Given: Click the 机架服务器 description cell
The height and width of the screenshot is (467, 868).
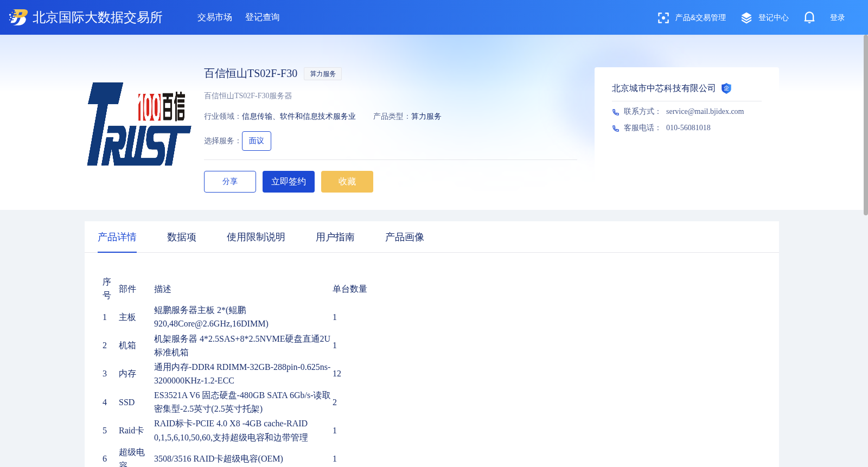Looking at the screenshot, I should [242, 346].
